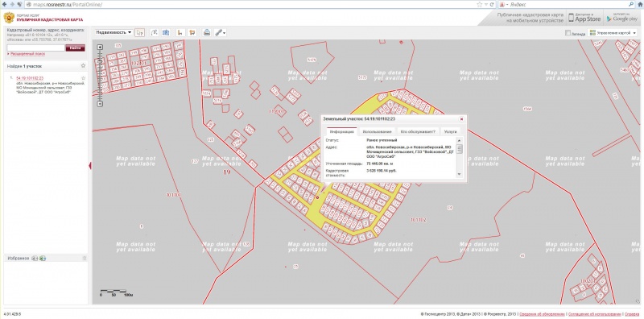Click the map label 101101
This screenshot has width=644, height=319.
coord(173,194)
